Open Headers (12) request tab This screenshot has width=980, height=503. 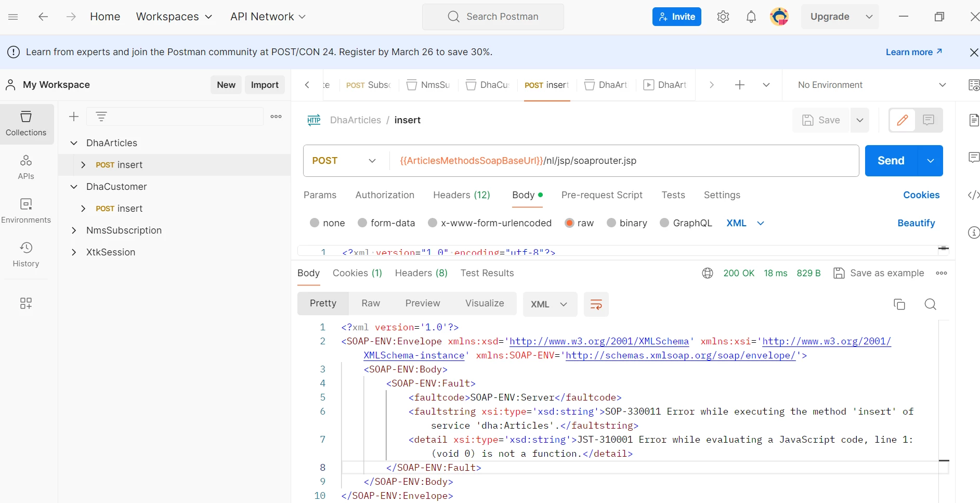[x=462, y=195]
